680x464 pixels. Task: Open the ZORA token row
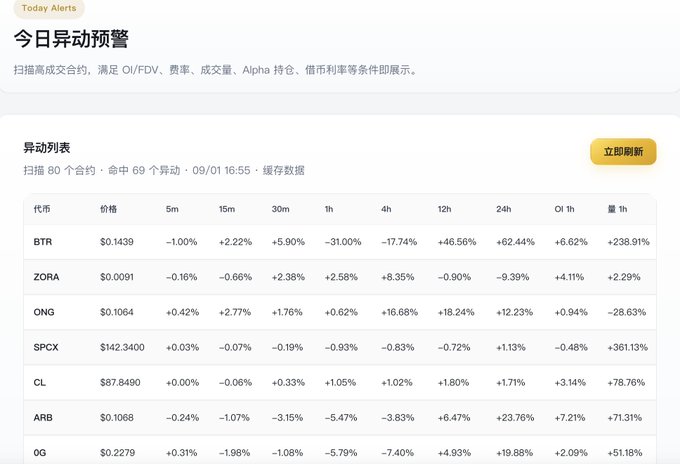click(x=340, y=277)
